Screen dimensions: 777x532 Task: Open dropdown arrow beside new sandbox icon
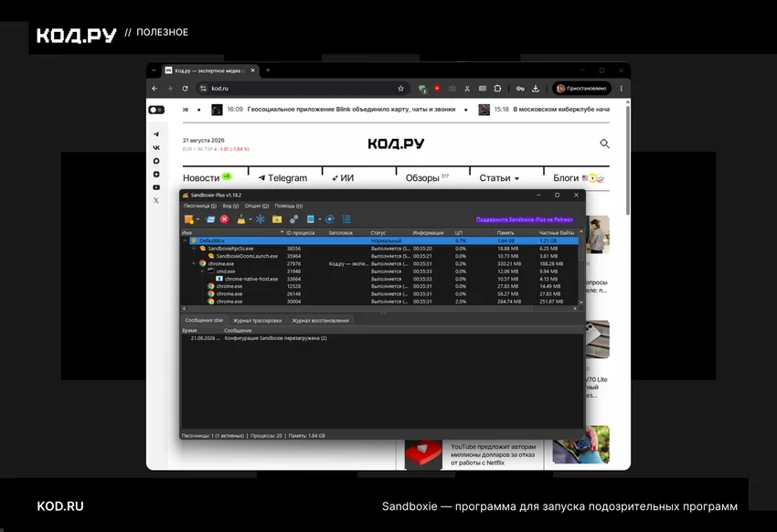click(x=197, y=219)
